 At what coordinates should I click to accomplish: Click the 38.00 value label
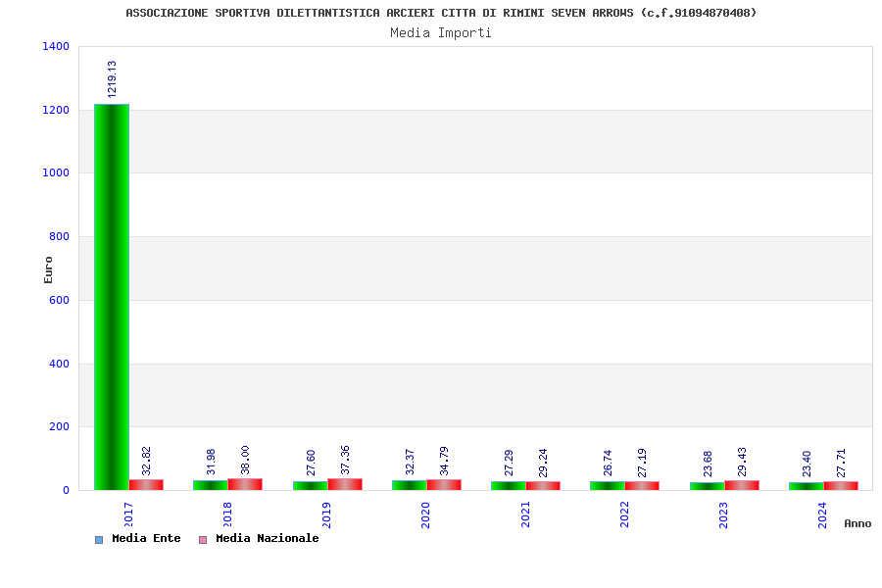click(x=245, y=460)
